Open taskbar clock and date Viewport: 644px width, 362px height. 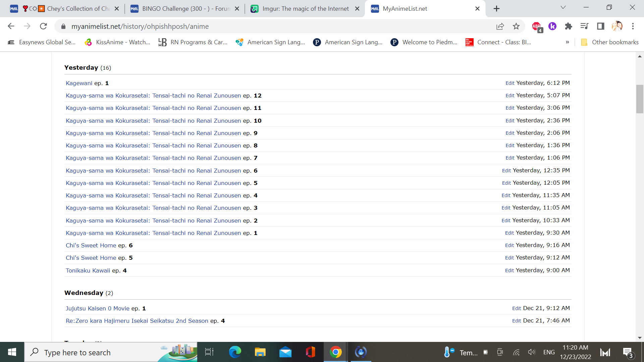pos(575,352)
